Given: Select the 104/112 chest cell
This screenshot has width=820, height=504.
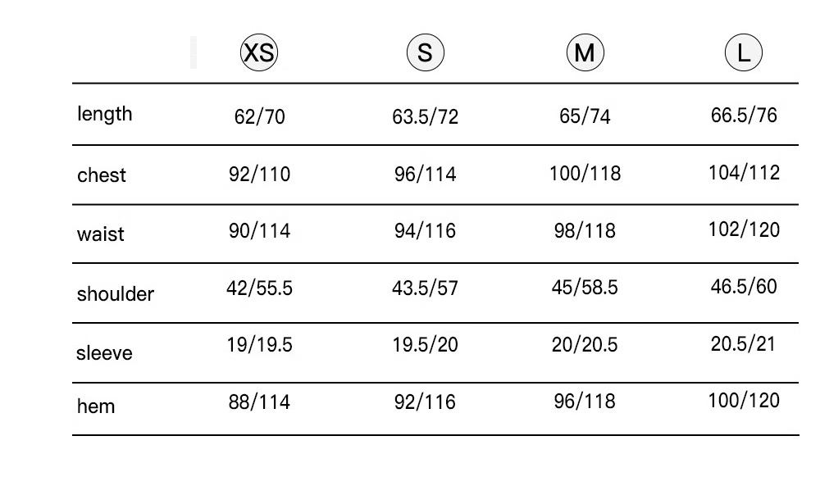Looking at the screenshot, I should pos(744,173).
